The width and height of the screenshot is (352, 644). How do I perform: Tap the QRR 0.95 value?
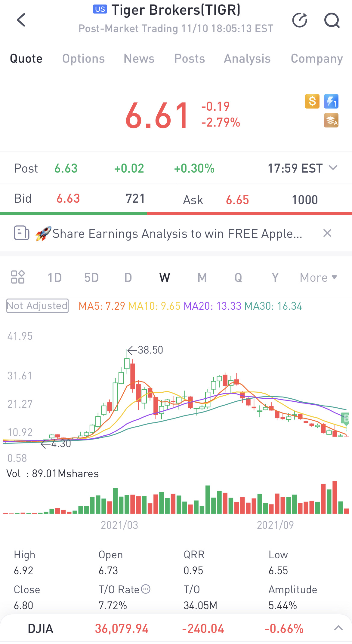(x=193, y=570)
